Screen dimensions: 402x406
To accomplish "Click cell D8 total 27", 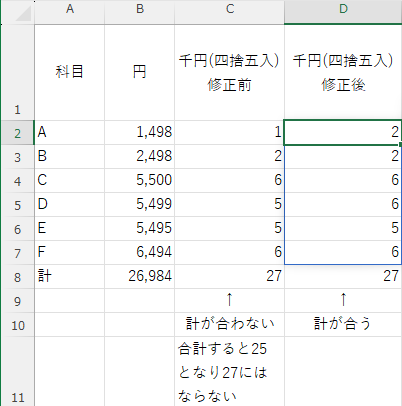I will 343,277.
